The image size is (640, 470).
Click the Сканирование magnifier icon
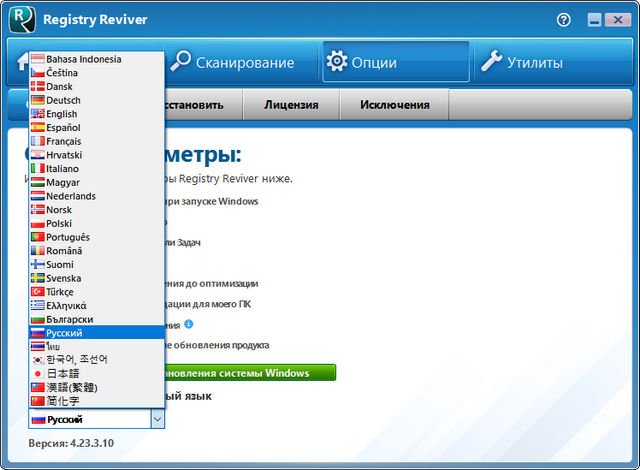click(181, 62)
